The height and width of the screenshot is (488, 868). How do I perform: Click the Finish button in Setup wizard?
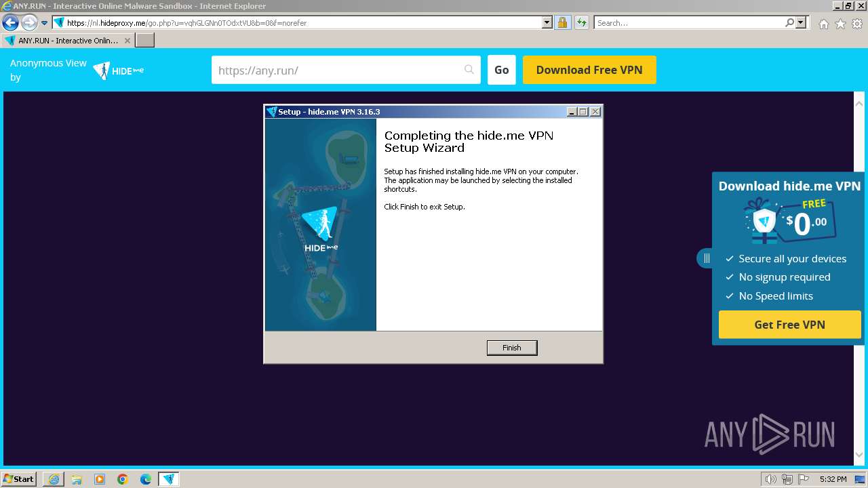coord(512,348)
